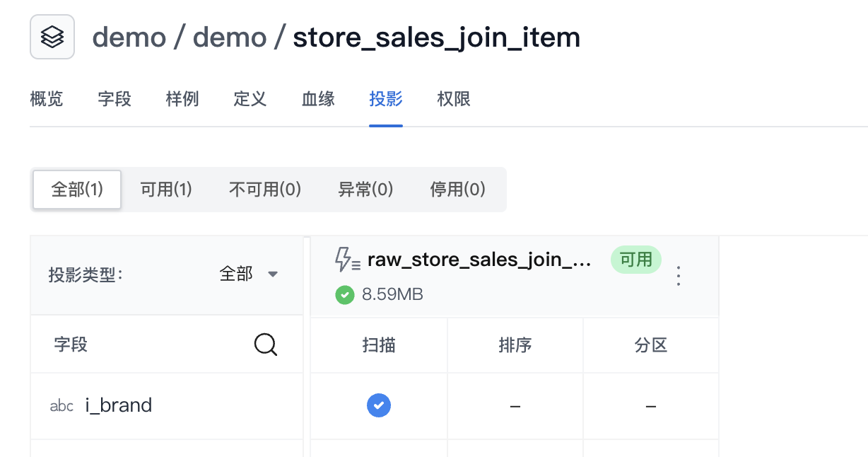This screenshot has width=868, height=457.
Task: Click the green success status icon
Action: (x=344, y=294)
